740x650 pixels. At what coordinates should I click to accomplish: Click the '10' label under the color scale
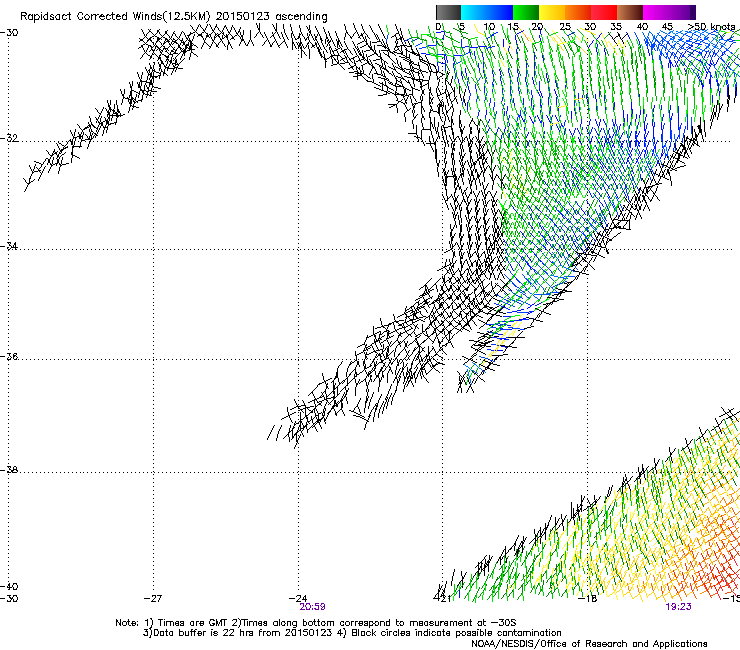[x=489, y=27]
